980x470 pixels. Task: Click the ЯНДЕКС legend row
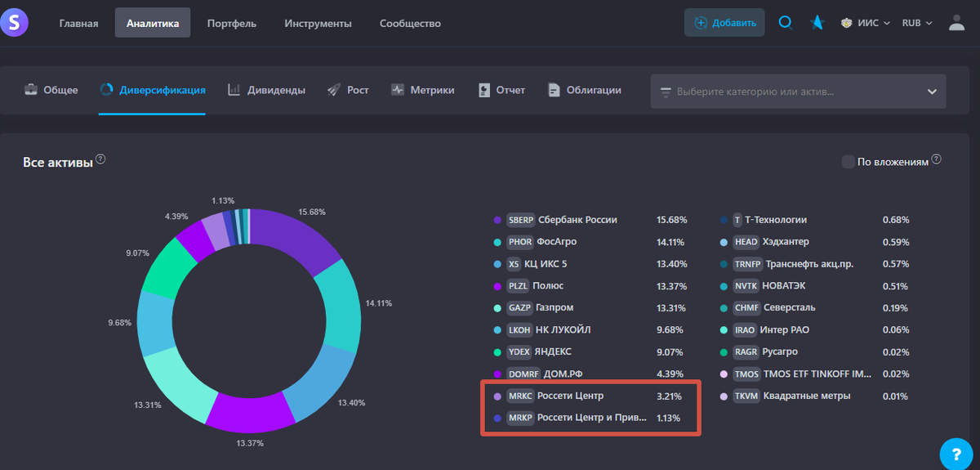pyautogui.click(x=591, y=352)
